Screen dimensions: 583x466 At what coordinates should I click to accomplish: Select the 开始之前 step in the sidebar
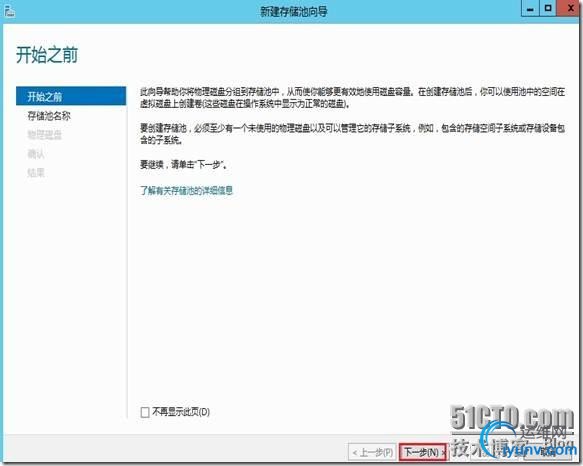click(x=71, y=96)
